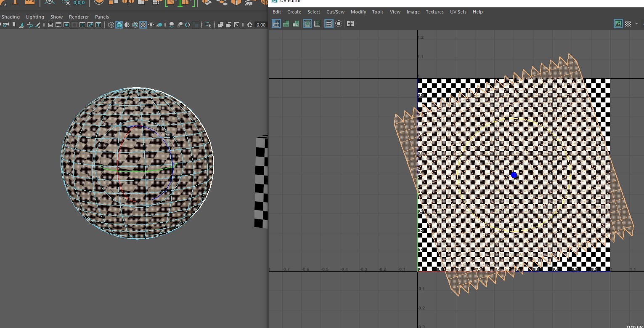Toggle the viewport grid display button
The image size is (644, 328).
pos(50,25)
